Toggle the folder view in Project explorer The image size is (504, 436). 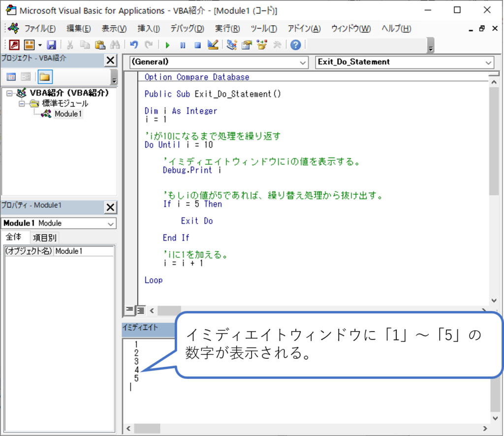44,76
